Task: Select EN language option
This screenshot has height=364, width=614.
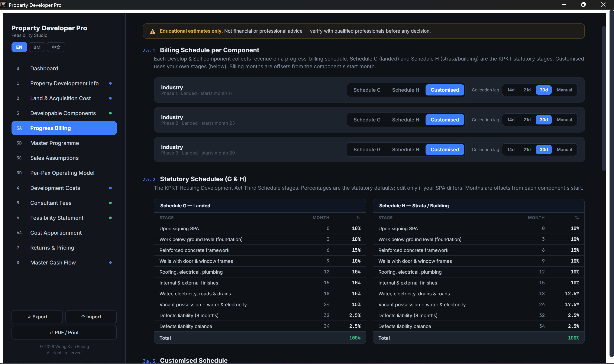Action: 19,47
